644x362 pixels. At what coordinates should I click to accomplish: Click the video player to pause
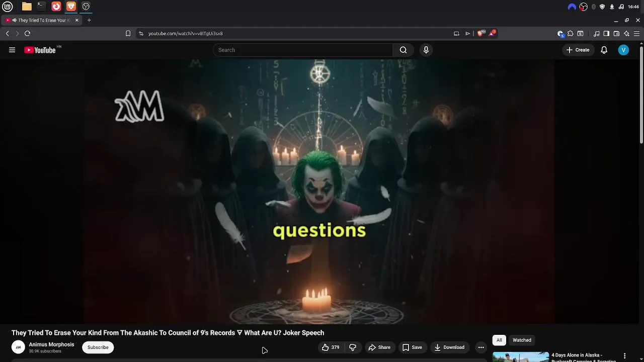319,191
